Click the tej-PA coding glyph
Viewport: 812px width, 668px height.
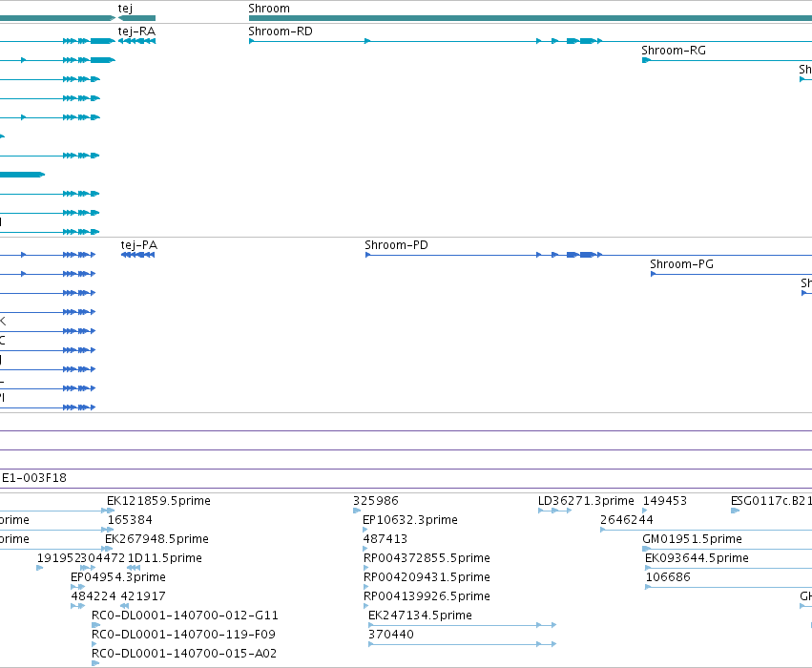(137, 255)
